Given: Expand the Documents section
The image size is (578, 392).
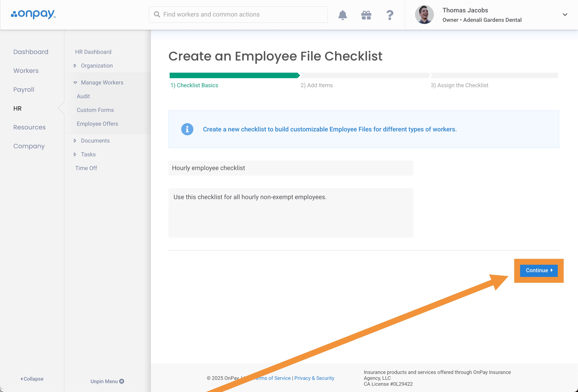Looking at the screenshot, I should 95,141.
